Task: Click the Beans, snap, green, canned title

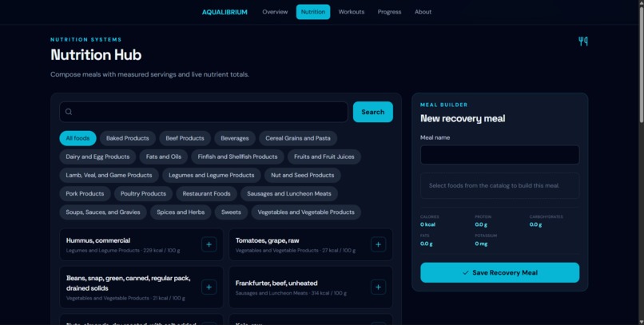Action: (x=128, y=283)
